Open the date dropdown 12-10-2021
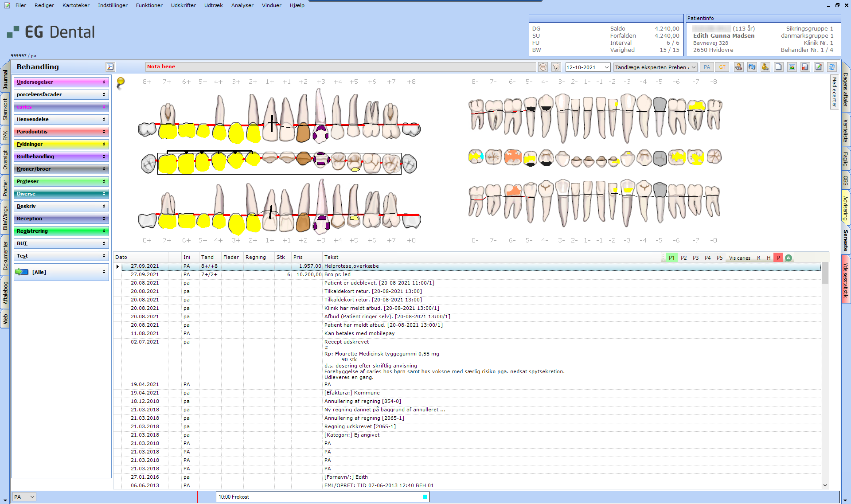The width and height of the screenshot is (851, 504). pos(606,67)
